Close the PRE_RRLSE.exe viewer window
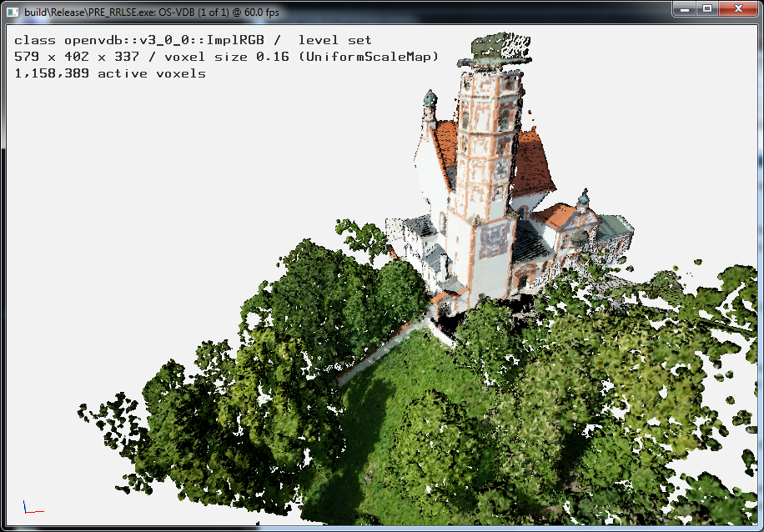 738,9
